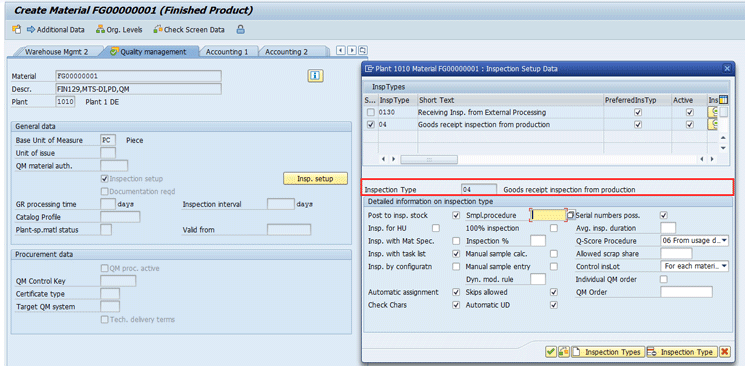Screen dimensions: 745x366
Task: Click the Inspection Types button
Action: point(608,352)
